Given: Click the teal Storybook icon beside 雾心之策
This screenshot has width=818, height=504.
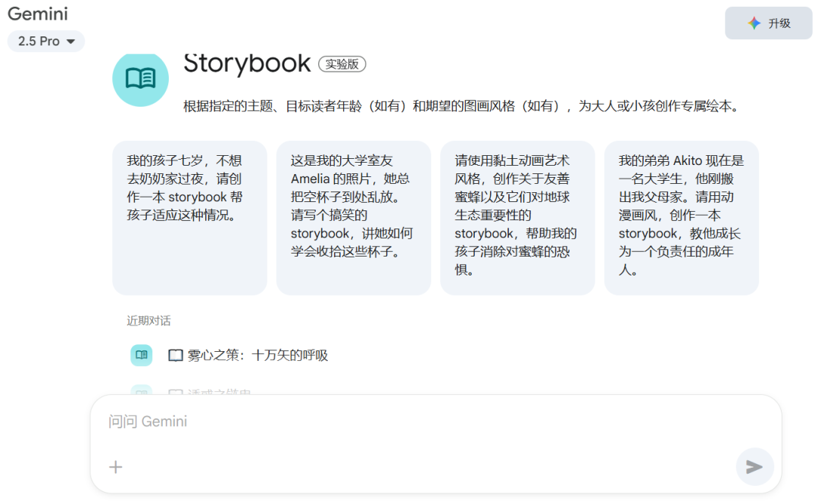Looking at the screenshot, I should [141, 355].
